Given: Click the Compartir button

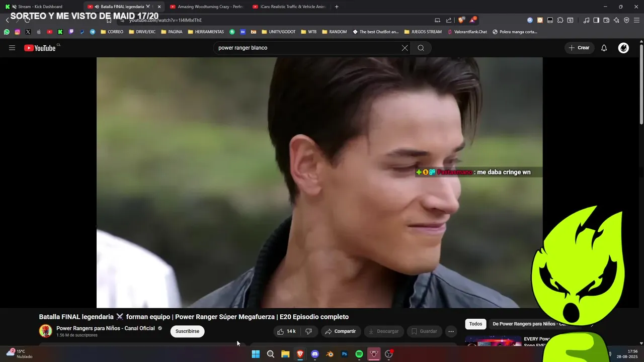Looking at the screenshot, I should [x=340, y=331].
